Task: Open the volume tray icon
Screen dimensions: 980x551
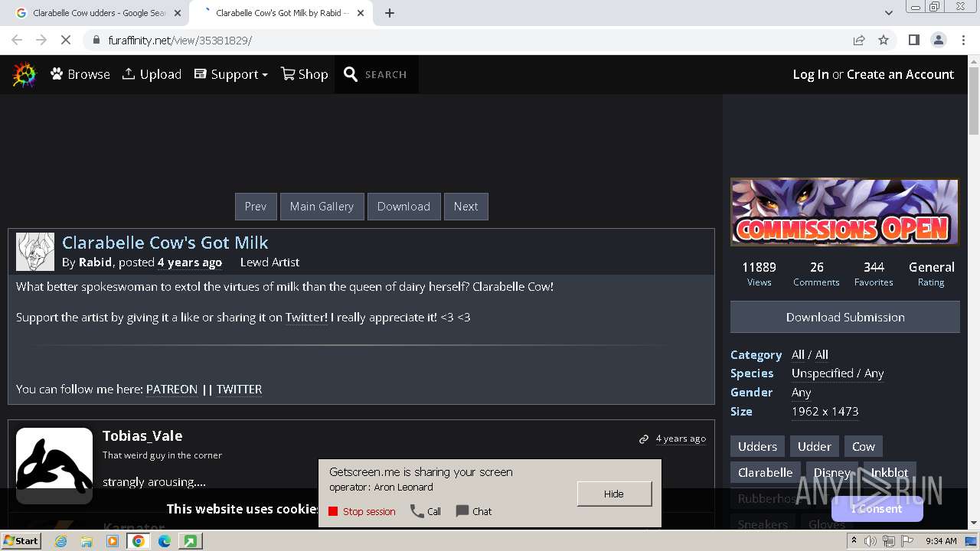Action: (871, 541)
